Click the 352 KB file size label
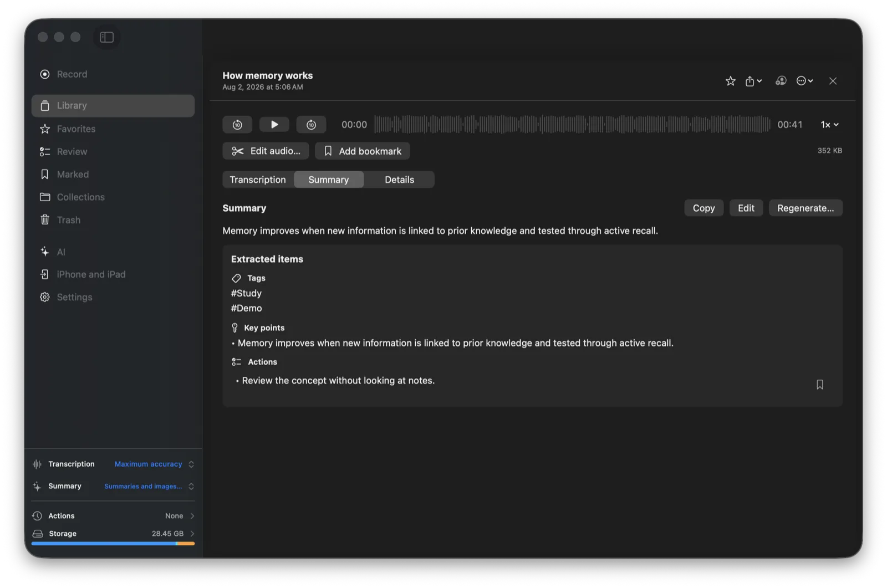This screenshot has height=588, width=887. [829, 151]
